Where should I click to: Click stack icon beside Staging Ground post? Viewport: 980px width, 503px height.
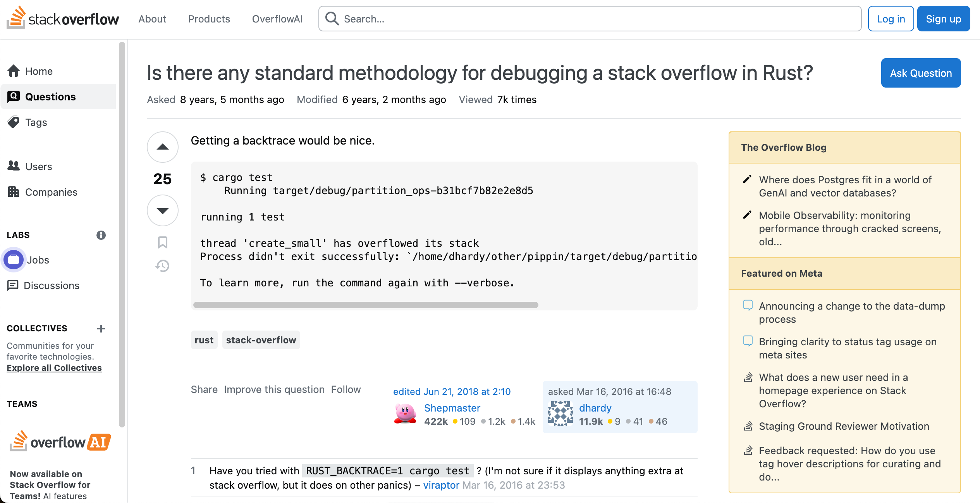(748, 426)
